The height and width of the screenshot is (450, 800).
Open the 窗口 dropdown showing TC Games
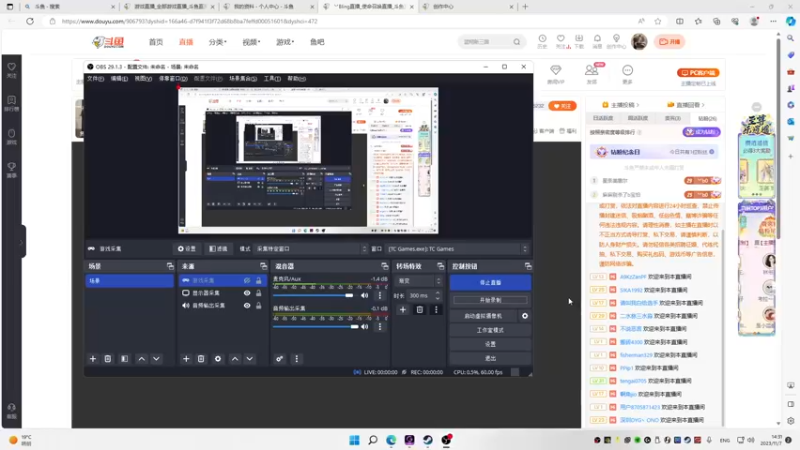point(457,249)
